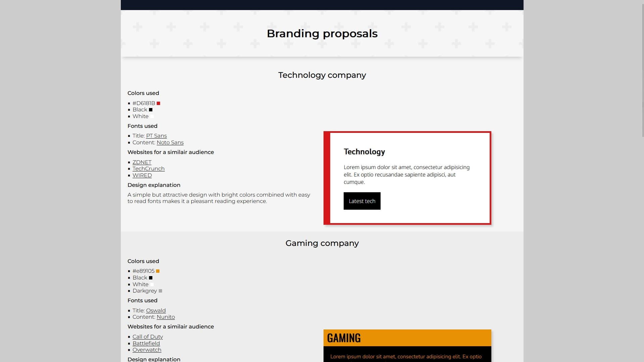The width and height of the screenshot is (644, 362).
Task: Click the black swatch under Technology colors
Action: click(x=151, y=110)
